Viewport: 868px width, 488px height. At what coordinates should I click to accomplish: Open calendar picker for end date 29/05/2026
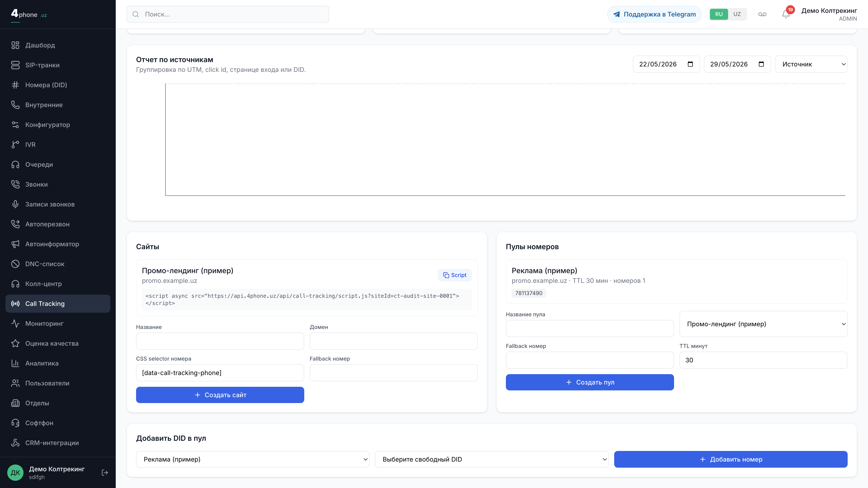click(761, 64)
